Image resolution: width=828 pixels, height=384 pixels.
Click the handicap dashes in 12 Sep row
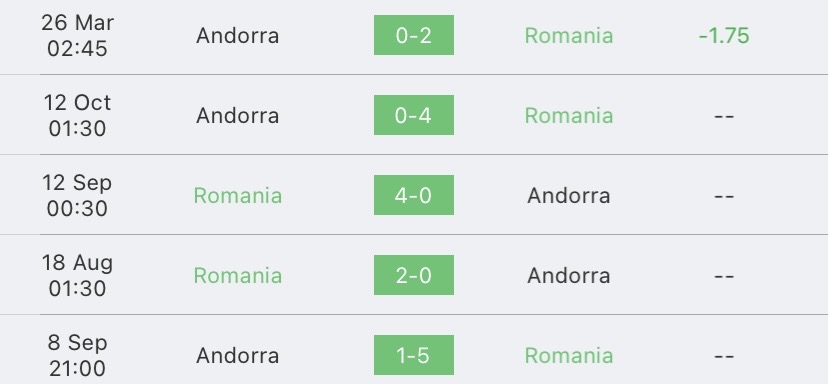723,196
